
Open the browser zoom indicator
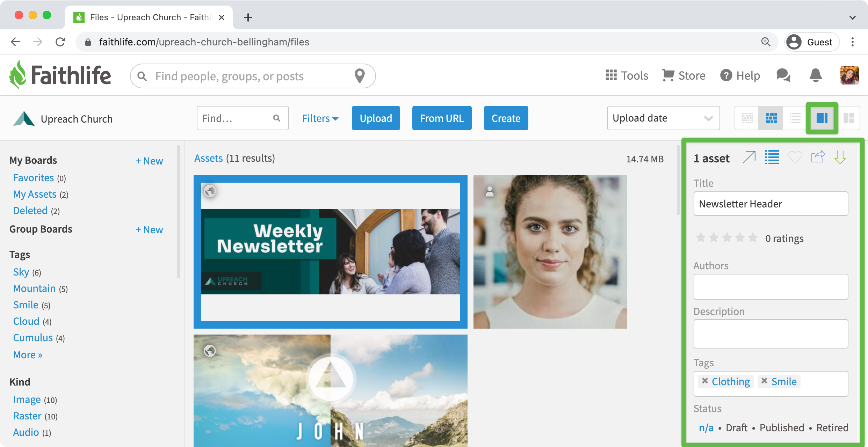tap(766, 42)
